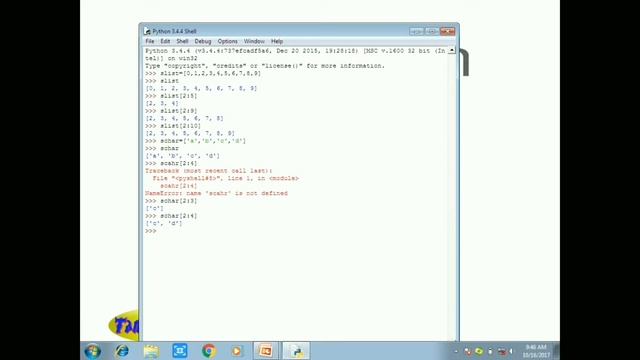
Task: Click the 'slist[2:10]' command line
Action: [x=173, y=126]
